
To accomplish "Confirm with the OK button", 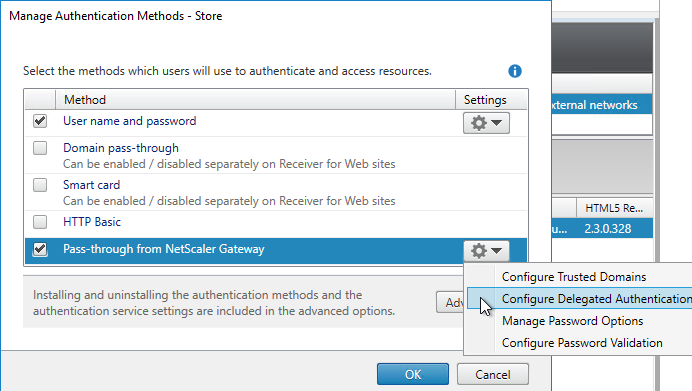I will pos(413,374).
